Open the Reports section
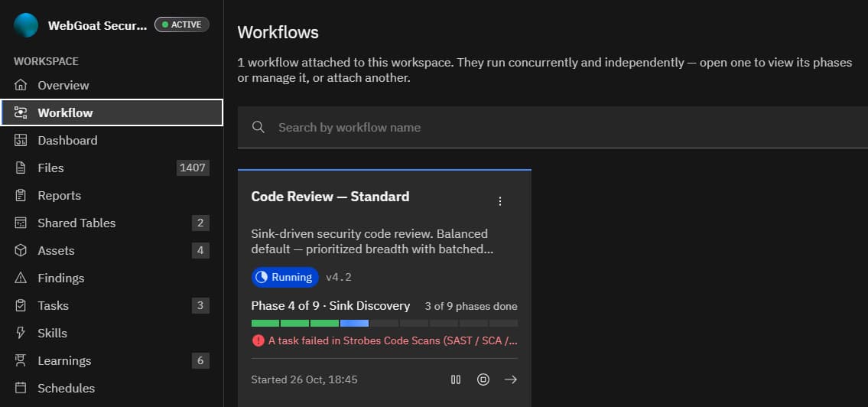Image resolution: width=868 pixels, height=407 pixels. [x=112, y=196]
